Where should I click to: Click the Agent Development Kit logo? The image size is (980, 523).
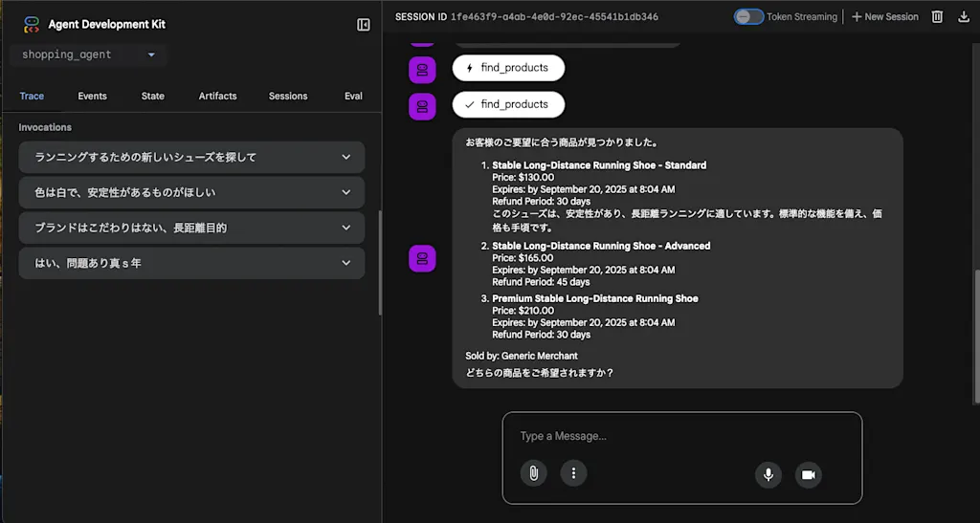(32, 24)
